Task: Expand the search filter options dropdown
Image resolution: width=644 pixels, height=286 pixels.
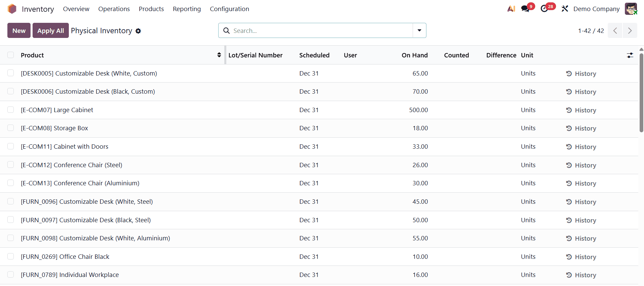Action: (419, 31)
